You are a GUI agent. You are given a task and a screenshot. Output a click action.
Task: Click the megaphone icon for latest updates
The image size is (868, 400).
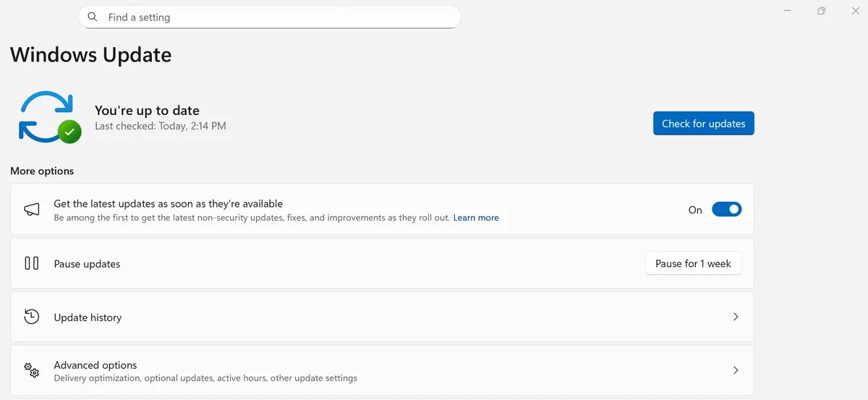(x=32, y=210)
